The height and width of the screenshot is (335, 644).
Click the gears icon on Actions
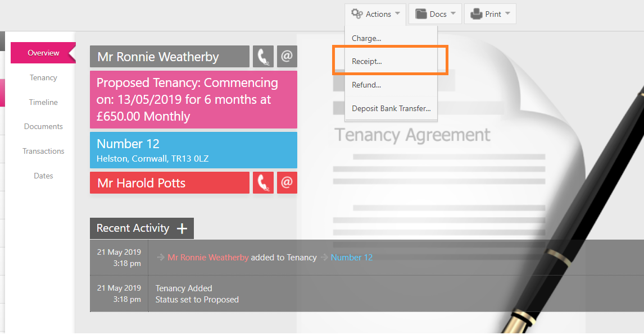357,13
